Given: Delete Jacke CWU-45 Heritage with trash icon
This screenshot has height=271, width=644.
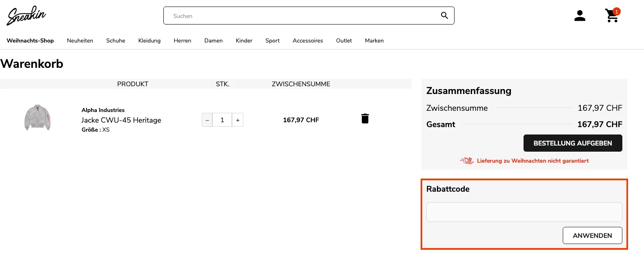Looking at the screenshot, I should [365, 119].
